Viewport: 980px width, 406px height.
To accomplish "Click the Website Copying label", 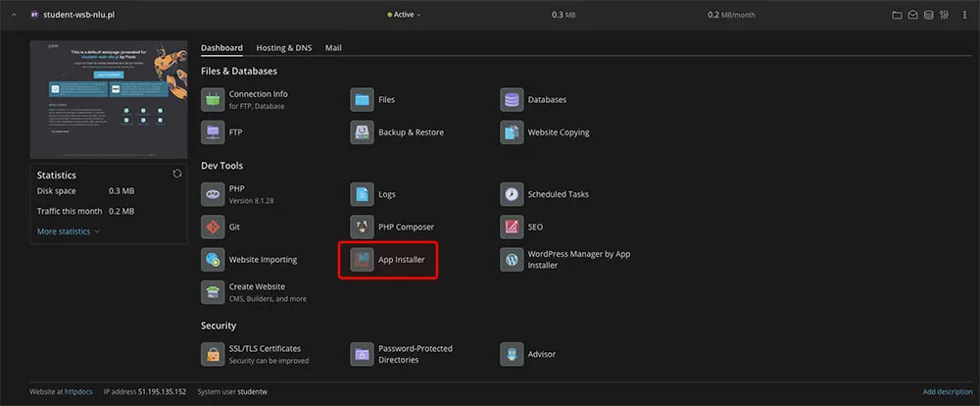I will [559, 132].
